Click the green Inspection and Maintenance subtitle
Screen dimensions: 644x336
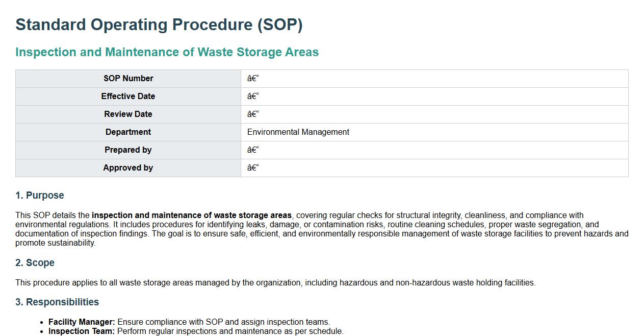click(167, 52)
